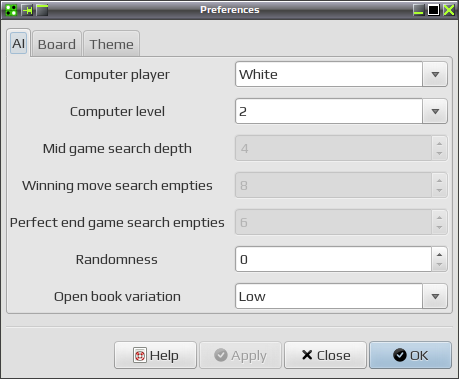This screenshot has height=379, width=459.
Task: Open the window menu icon in title bar
Action: [x=11, y=10]
